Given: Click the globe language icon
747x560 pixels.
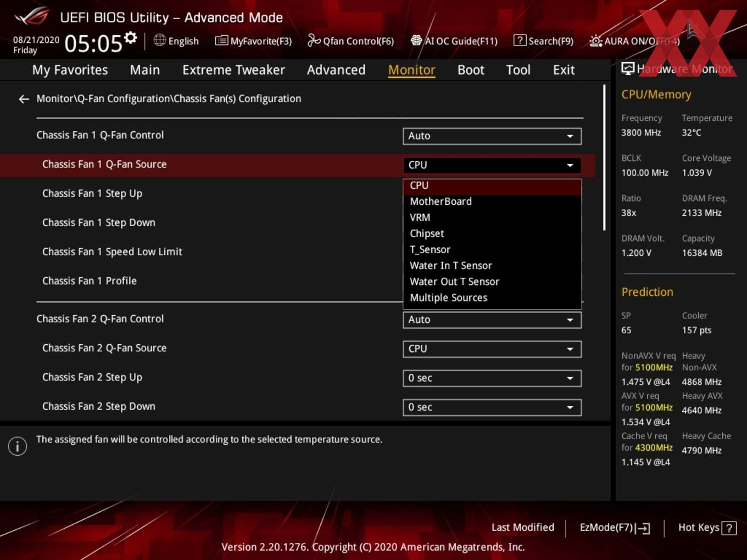Looking at the screenshot, I should [159, 40].
